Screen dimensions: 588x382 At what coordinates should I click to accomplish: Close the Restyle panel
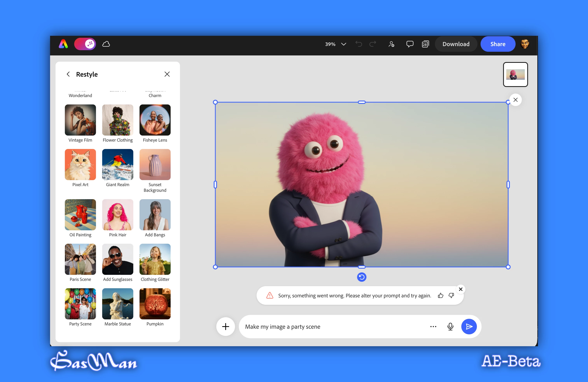167,74
